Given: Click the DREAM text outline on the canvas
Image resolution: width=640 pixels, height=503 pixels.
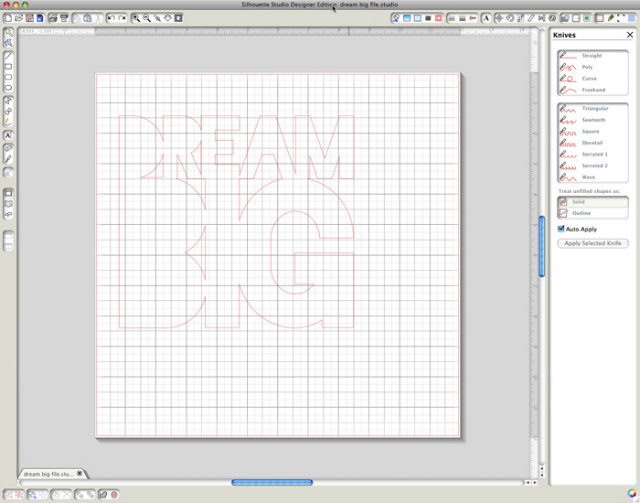Looking at the screenshot, I should (x=237, y=147).
